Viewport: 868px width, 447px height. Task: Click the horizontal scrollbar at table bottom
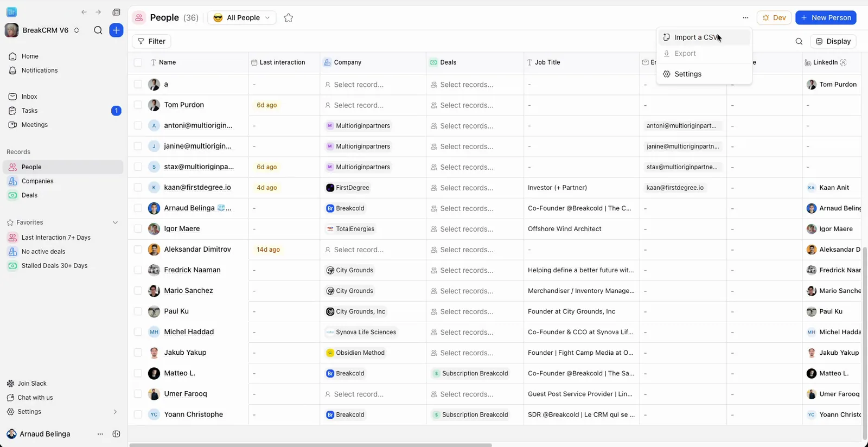[310, 445]
